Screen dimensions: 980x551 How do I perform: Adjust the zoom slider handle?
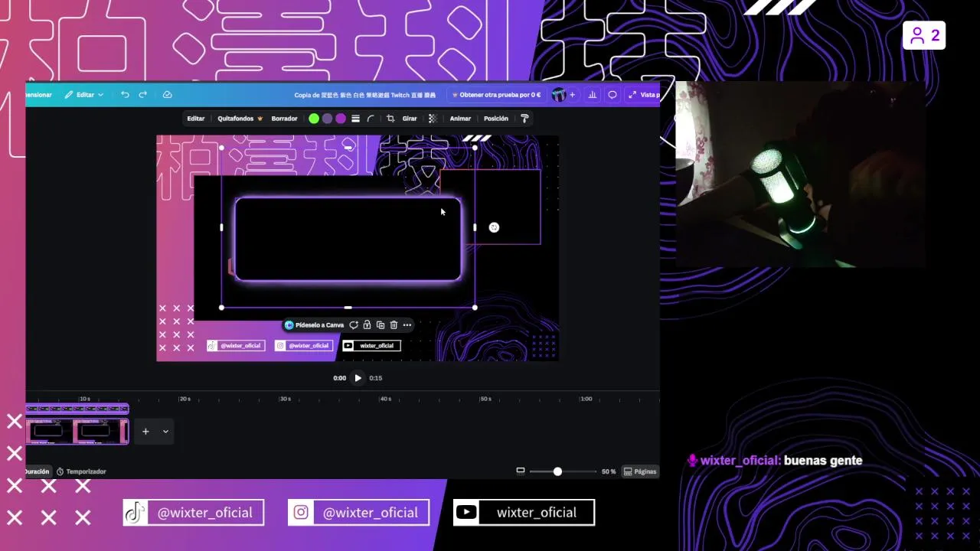pos(557,471)
